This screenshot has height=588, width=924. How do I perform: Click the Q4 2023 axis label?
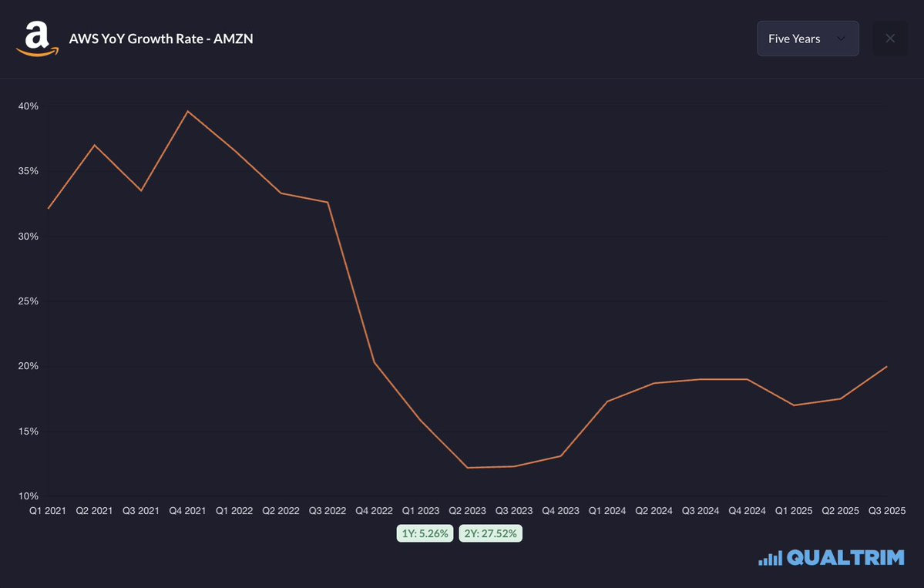click(x=560, y=511)
